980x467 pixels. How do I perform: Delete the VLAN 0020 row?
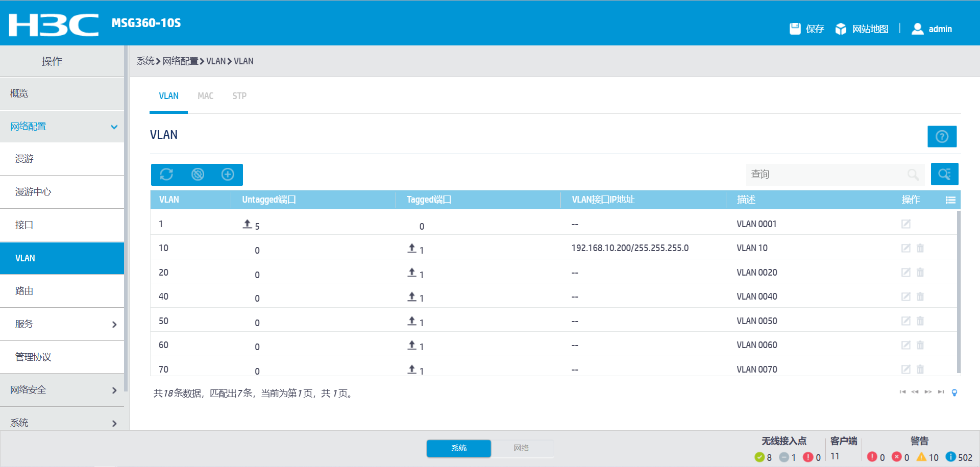click(x=920, y=273)
